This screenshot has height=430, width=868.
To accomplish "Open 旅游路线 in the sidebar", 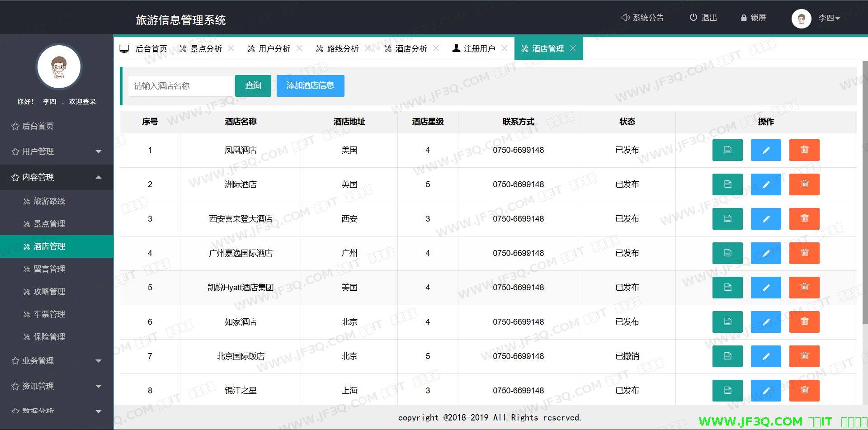I will coord(49,201).
